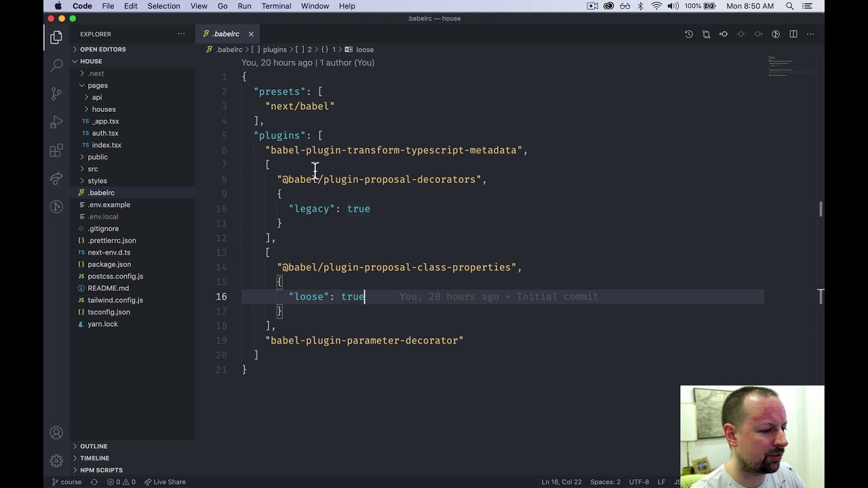Click the course git branch in status bar

(66, 482)
